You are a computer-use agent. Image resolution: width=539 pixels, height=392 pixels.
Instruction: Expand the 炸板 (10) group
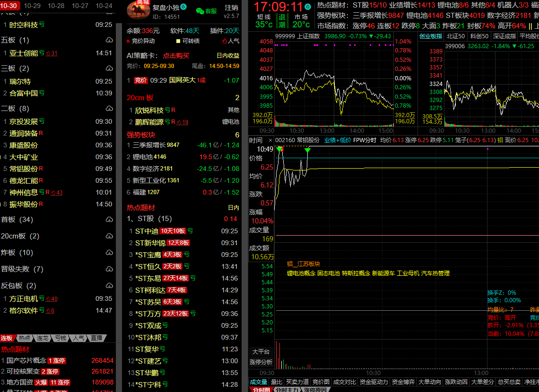pyautogui.click(x=17, y=253)
